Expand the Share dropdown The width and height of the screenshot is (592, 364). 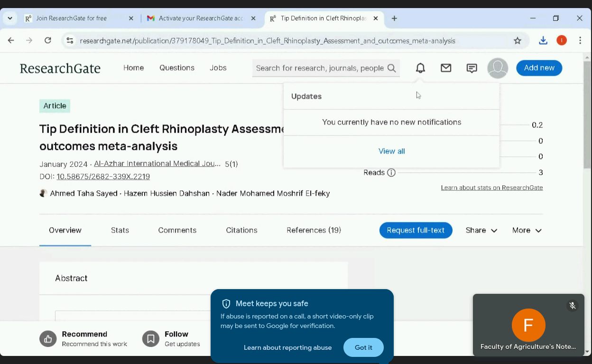coord(481,230)
